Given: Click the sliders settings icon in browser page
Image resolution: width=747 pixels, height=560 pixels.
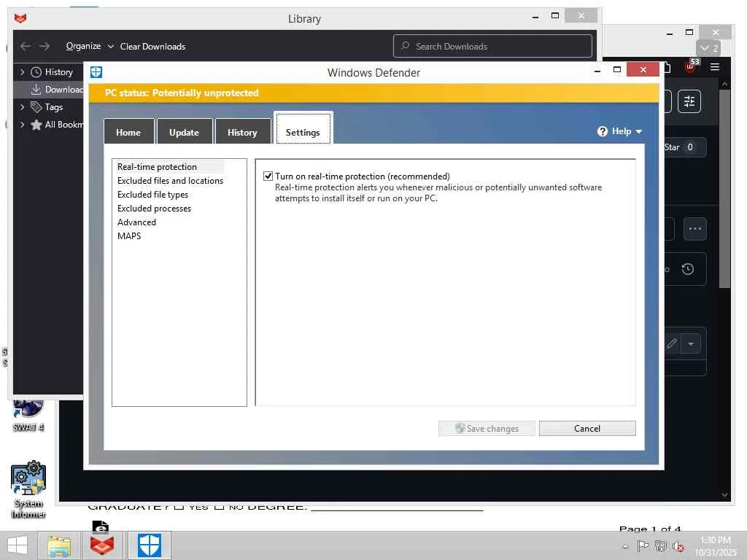Looking at the screenshot, I should 689,101.
